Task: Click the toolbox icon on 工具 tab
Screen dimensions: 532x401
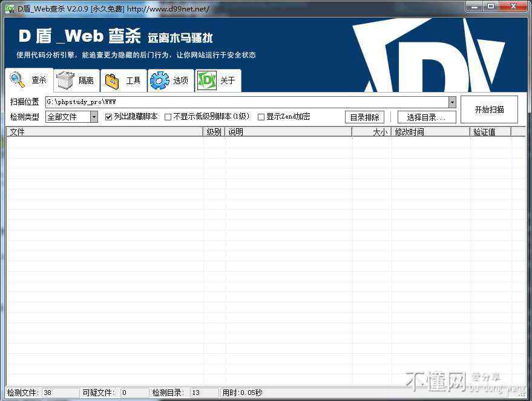Action: tap(113, 81)
